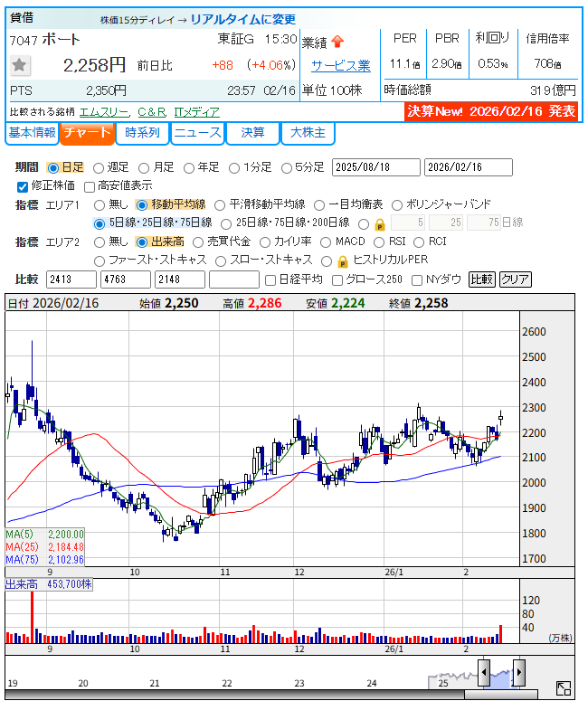Click the right range handle arrow
Image resolution: width=588 pixels, height=701 pixels.
[x=518, y=672]
